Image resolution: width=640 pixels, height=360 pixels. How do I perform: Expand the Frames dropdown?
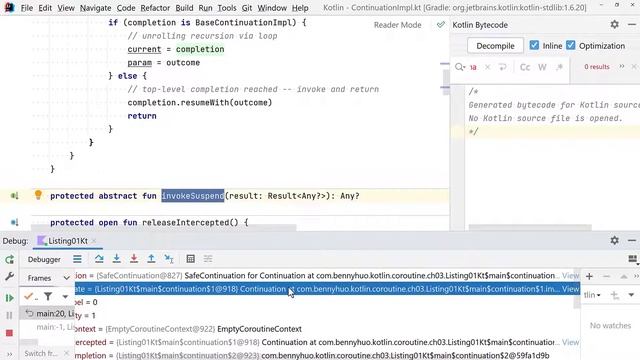click(67, 278)
